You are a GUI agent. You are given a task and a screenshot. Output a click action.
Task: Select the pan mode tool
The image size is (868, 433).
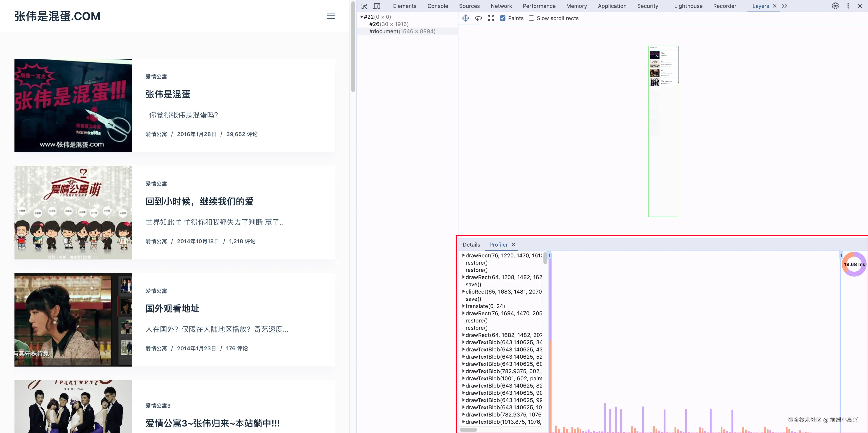pos(465,18)
